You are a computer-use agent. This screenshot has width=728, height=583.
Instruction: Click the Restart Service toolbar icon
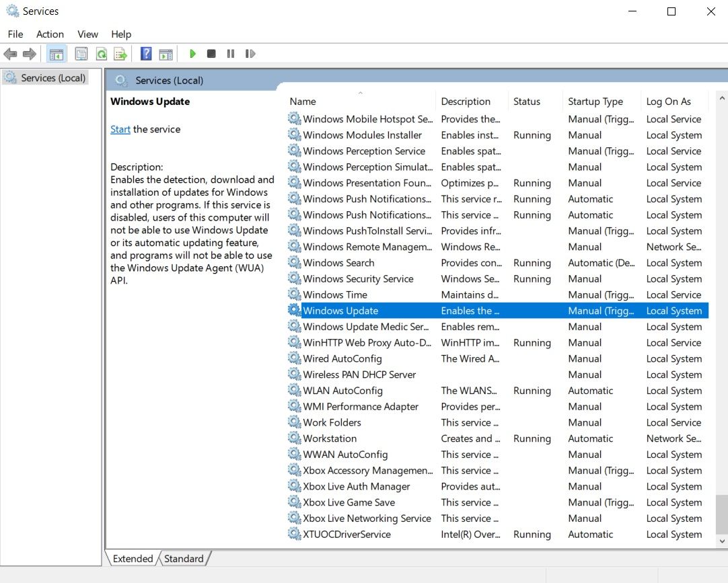point(250,54)
